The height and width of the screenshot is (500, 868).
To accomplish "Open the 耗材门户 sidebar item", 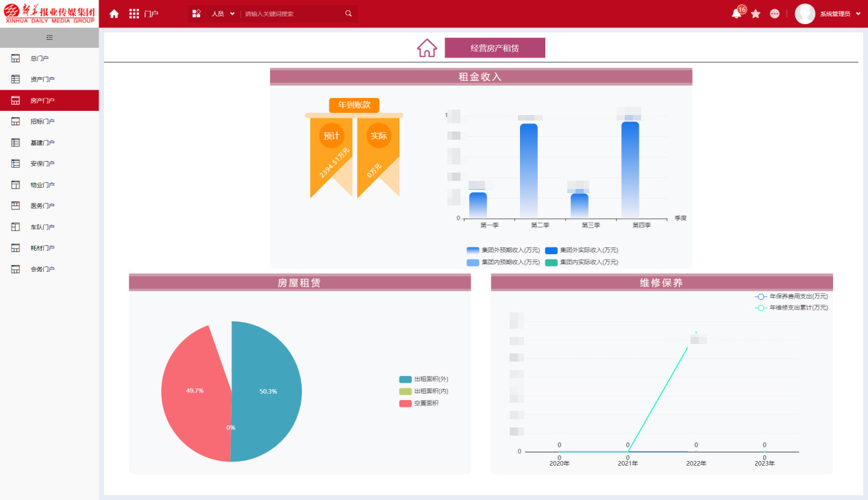I will tap(49, 248).
